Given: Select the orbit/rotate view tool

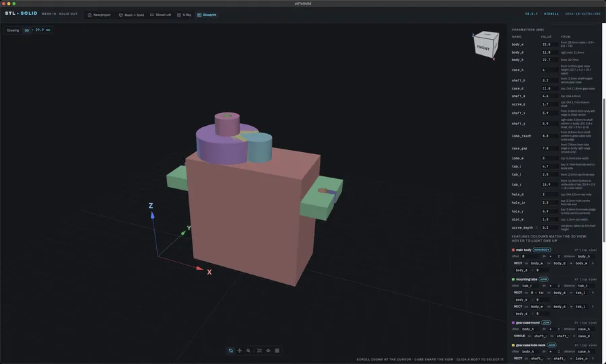Looking at the screenshot, I should point(231,351).
